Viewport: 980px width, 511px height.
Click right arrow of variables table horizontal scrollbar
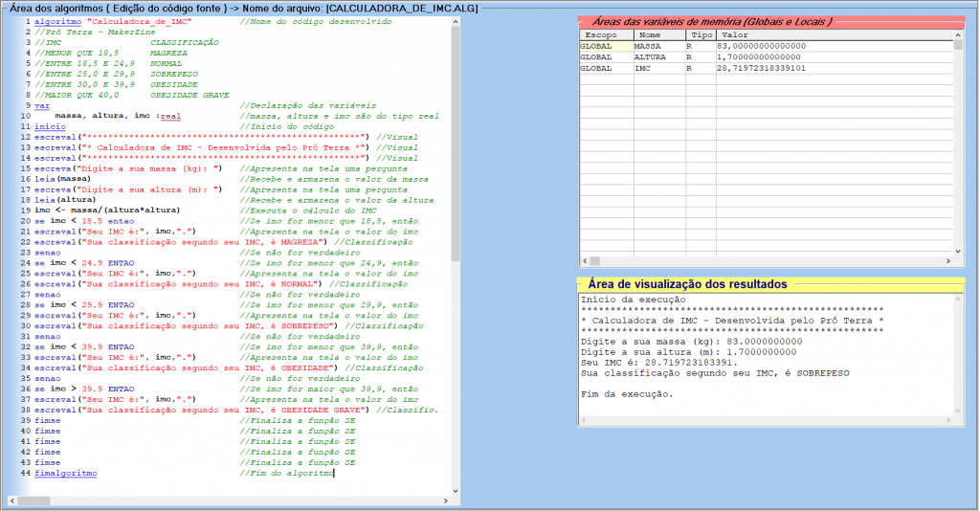(947, 261)
